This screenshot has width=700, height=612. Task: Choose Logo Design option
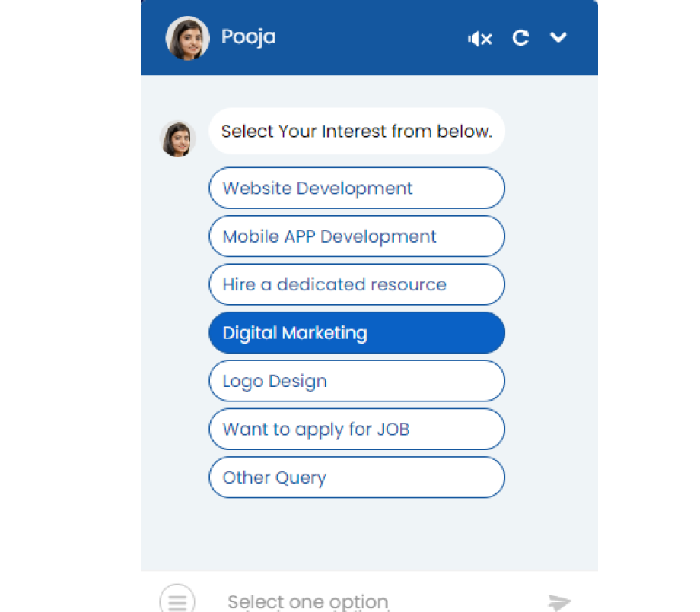(357, 381)
